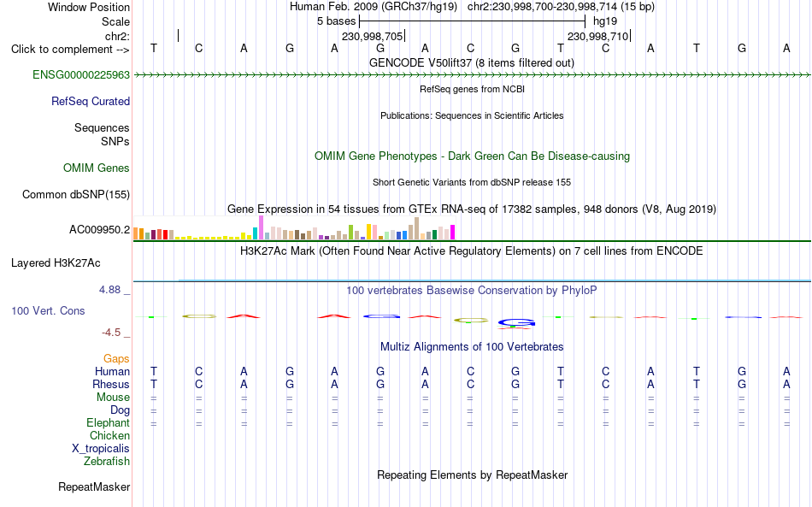
Task: Select the Gaps row label
Action: [x=116, y=358]
